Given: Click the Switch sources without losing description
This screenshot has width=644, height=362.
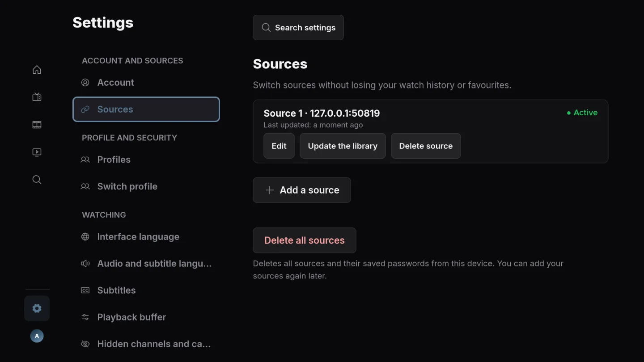Looking at the screenshot, I should (382, 85).
